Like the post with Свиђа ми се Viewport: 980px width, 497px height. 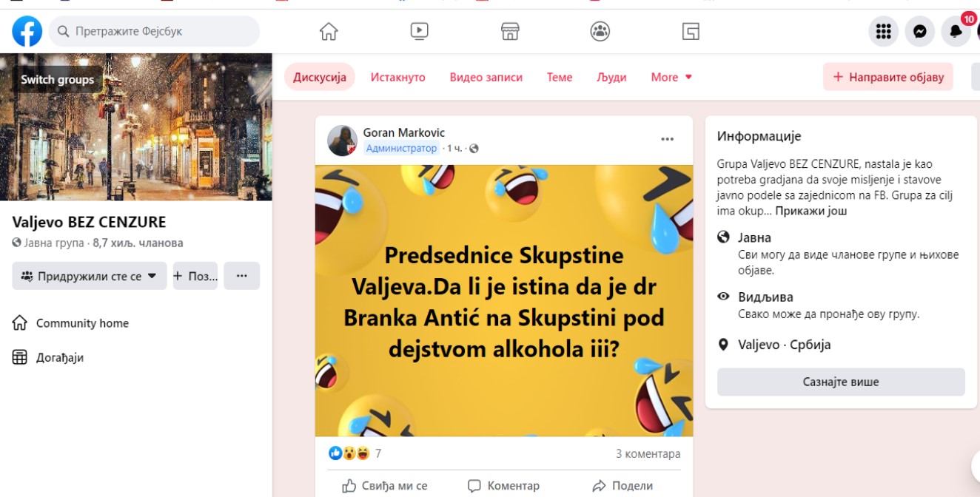(x=385, y=486)
